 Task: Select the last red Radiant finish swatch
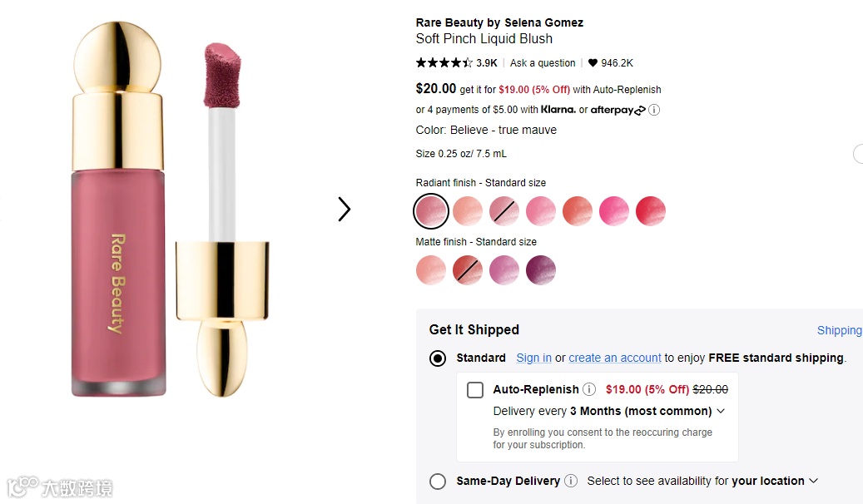click(x=651, y=211)
